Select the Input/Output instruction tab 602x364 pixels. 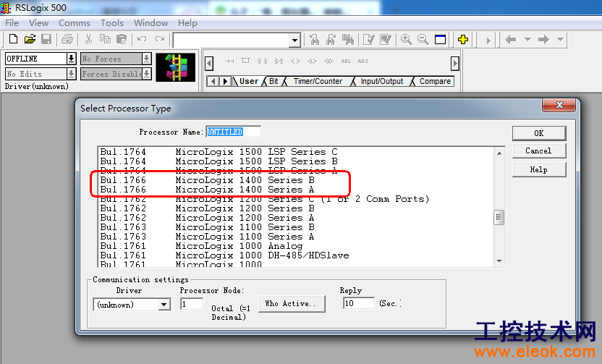pyautogui.click(x=382, y=81)
